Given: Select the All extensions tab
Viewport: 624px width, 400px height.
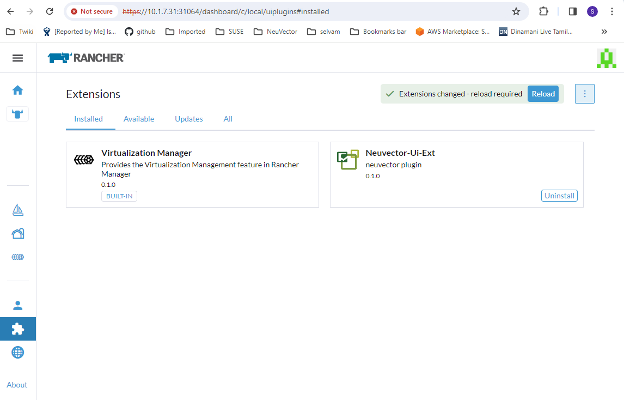Looking at the screenshot, I should tap(228, 119).
